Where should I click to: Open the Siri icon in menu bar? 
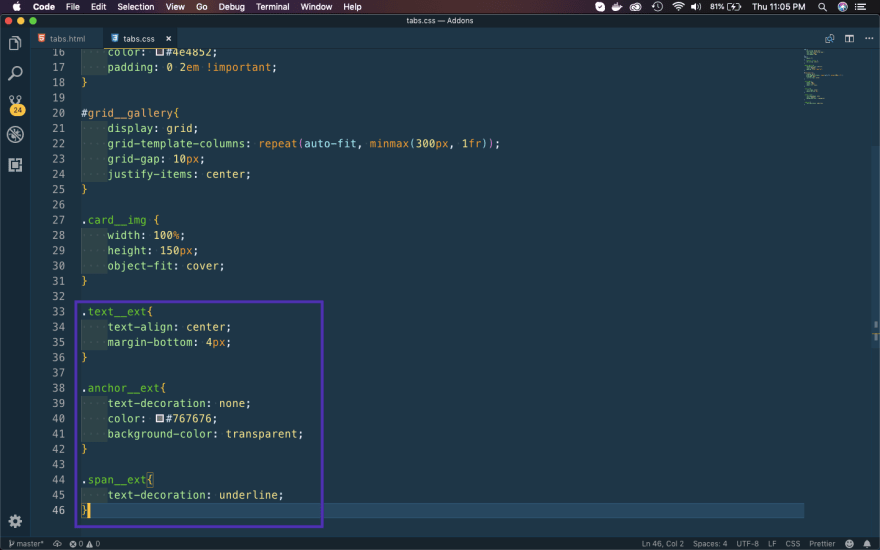tap(842, 7)
